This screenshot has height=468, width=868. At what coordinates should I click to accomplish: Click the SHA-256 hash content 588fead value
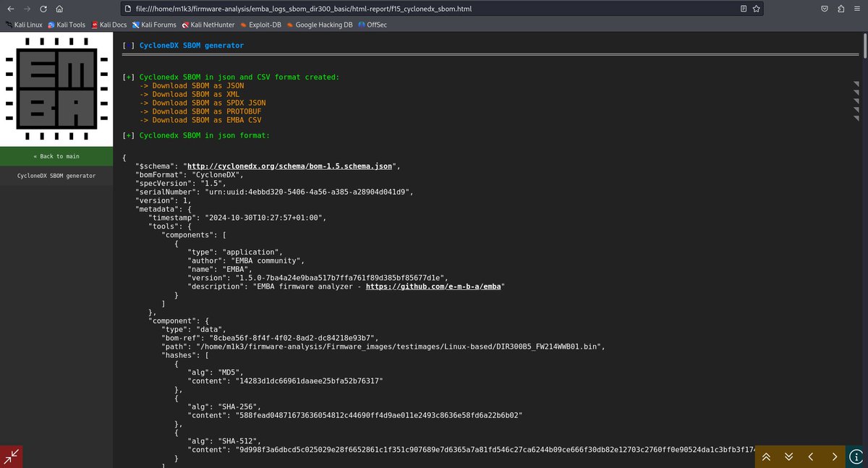378,415
